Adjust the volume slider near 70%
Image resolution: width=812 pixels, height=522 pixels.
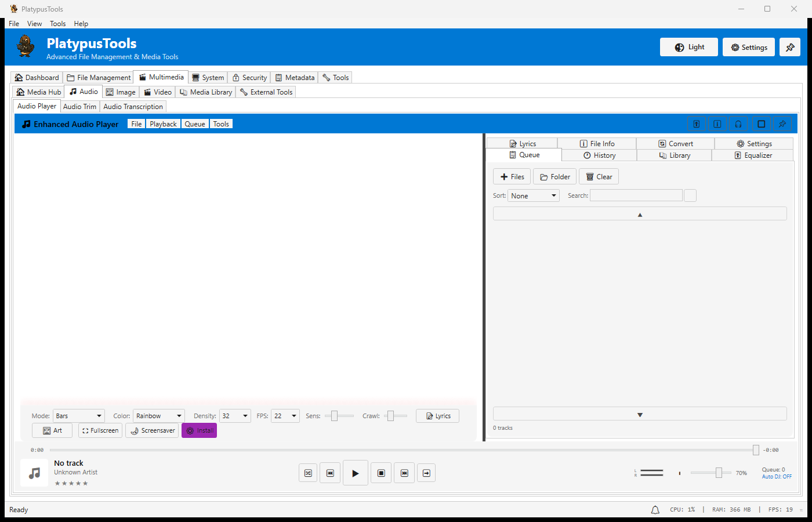click(x=719, y=473)
